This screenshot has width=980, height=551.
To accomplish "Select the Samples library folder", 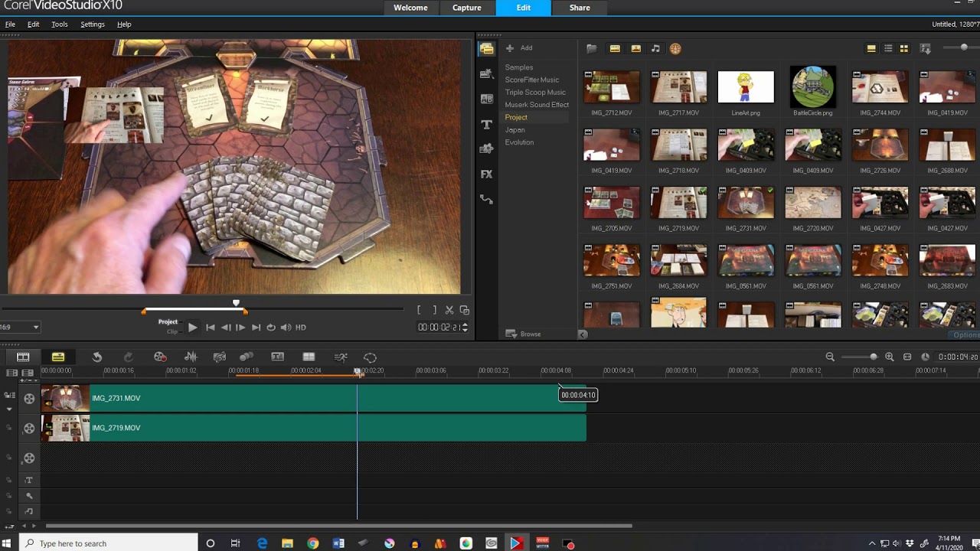I will click(x=519, y=67).
